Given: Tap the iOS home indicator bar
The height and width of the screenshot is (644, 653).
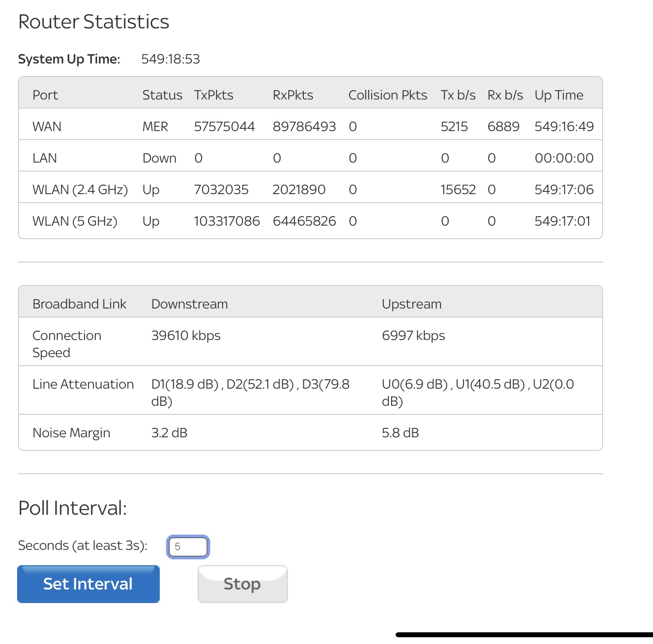Looking at the screenshot, I should tap(524, 635).
